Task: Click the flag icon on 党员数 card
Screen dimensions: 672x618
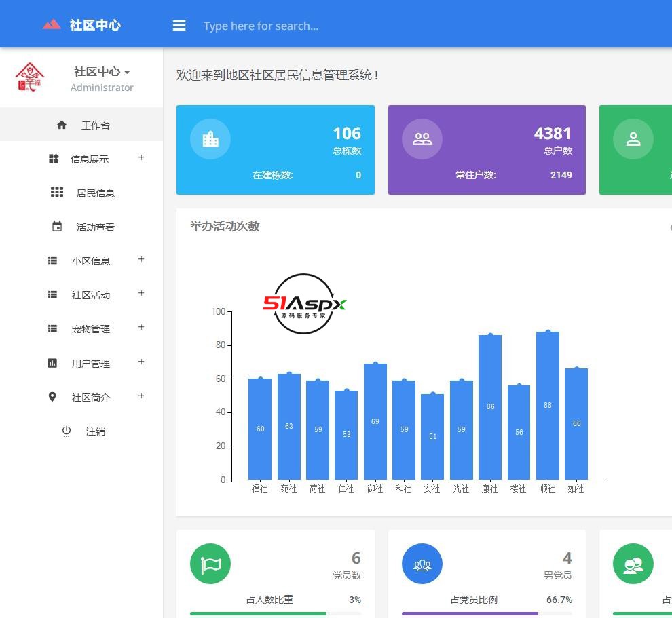Action: tap(210, 564)
